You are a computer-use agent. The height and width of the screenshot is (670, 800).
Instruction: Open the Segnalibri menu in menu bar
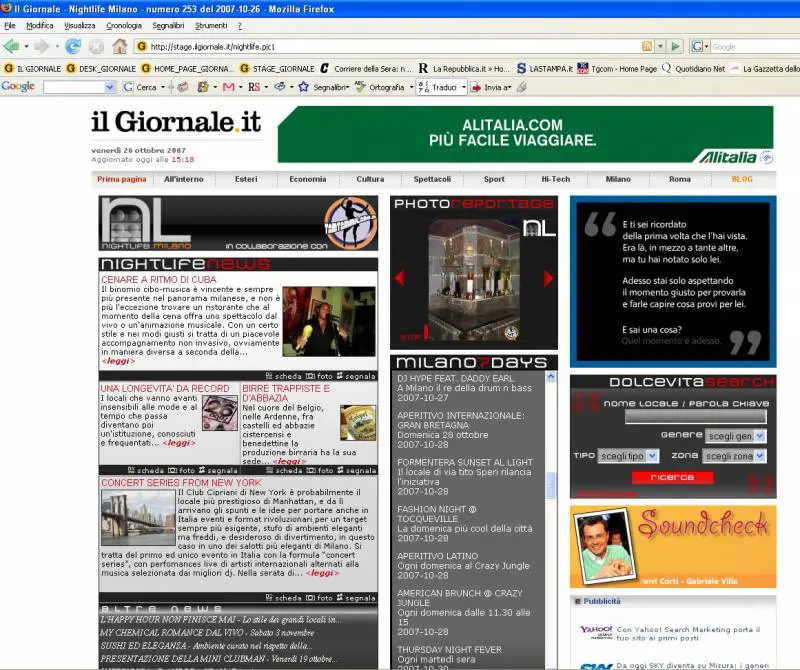point(168,25)
